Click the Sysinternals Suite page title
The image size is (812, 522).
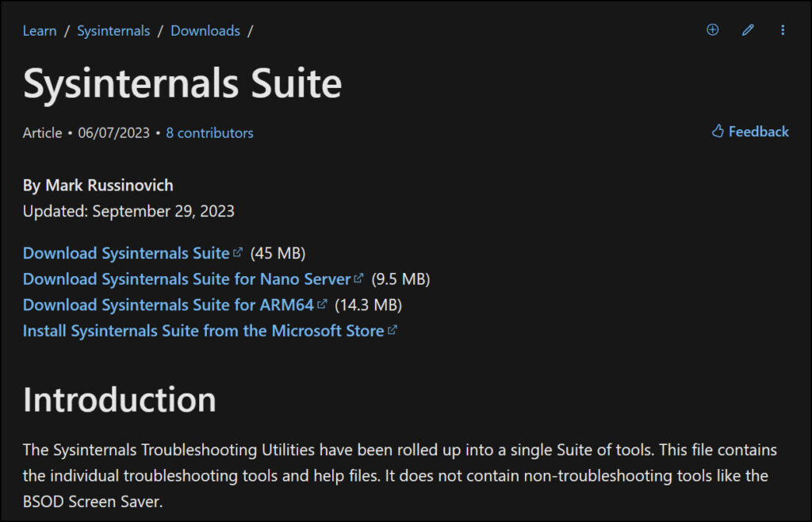182,83
